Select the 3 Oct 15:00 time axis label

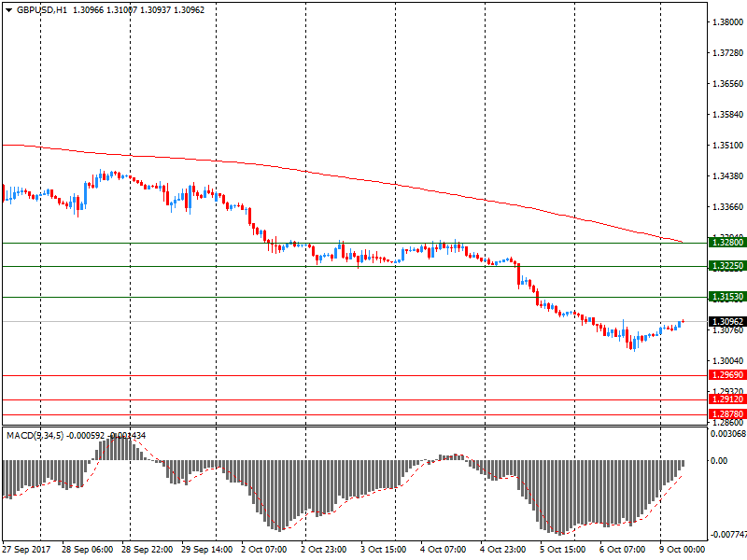pyautogui.click(x=383, y=549)
